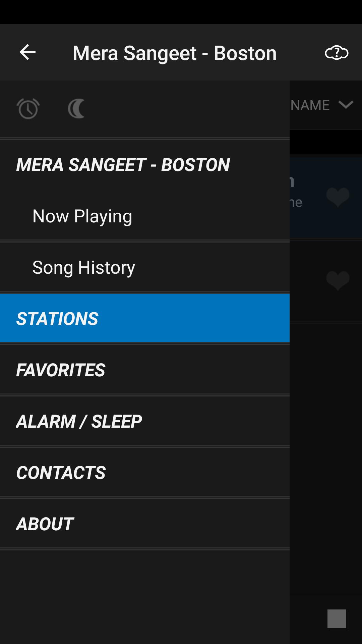Tap the alarm clock icon

[x=28, y=108]
